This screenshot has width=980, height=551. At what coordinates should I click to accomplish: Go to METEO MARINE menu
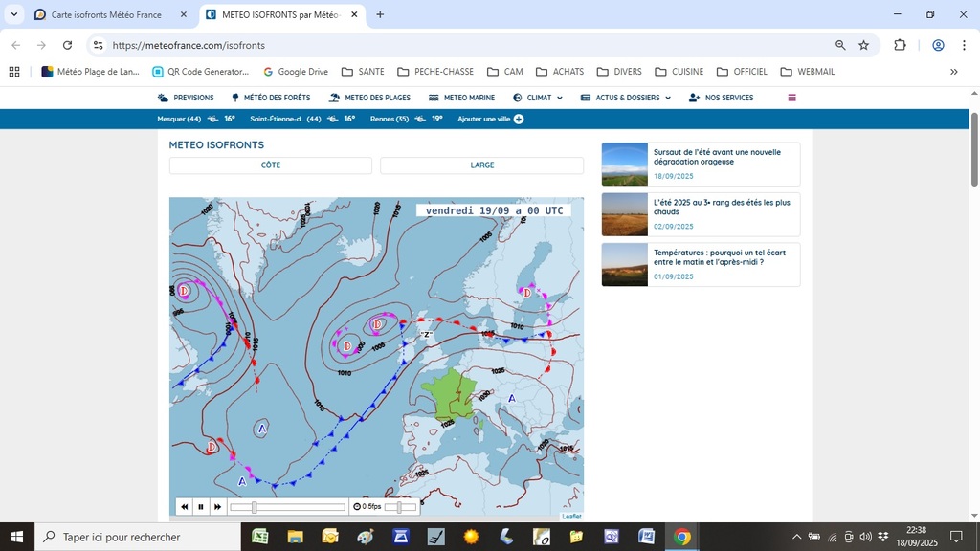coord(461,98)
